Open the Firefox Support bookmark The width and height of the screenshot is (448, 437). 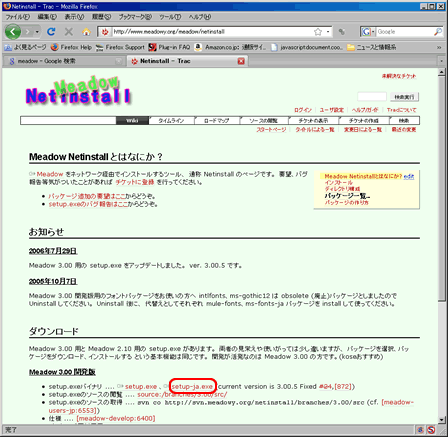coord(120,47)
